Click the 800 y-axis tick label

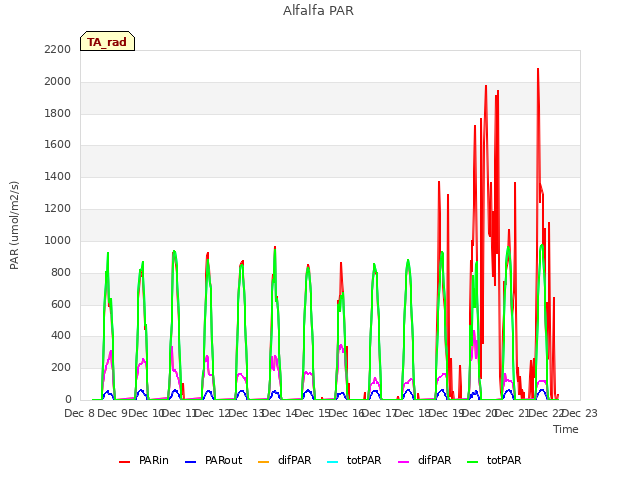pos(61,272)
